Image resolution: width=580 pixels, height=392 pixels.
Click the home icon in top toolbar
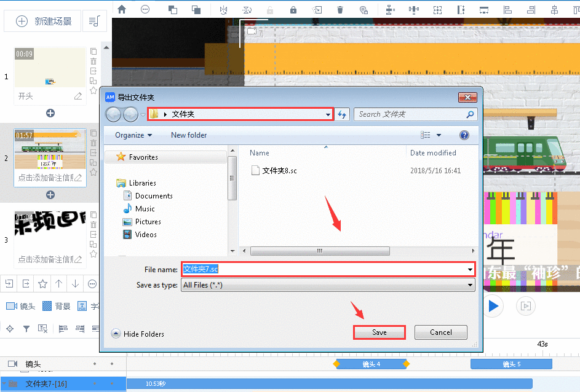[x=122, y=9]
